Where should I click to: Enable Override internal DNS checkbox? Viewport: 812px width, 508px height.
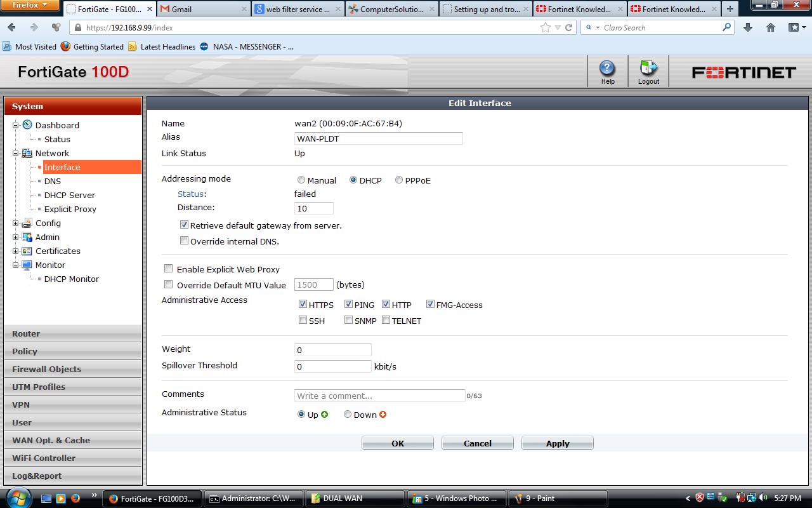pyautogui.click(x=184, y=241)
